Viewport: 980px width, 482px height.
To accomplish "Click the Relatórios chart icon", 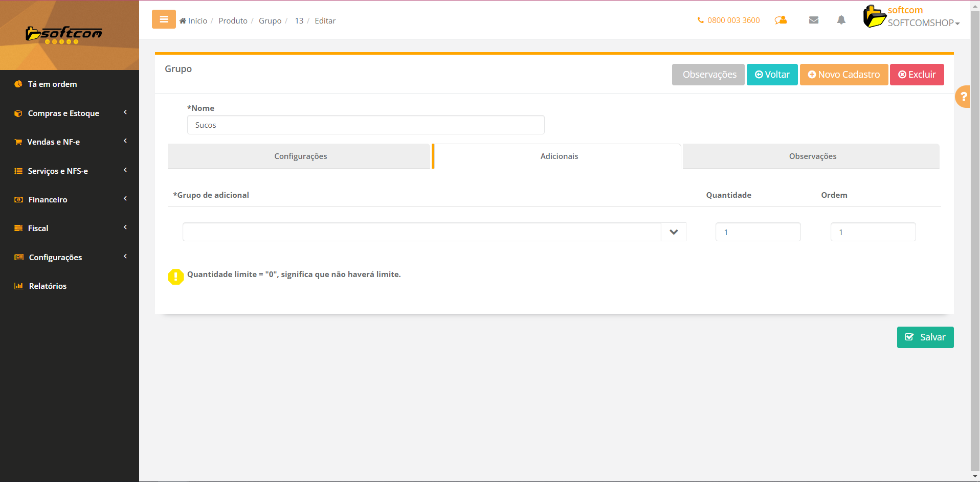I will (19, 286).
